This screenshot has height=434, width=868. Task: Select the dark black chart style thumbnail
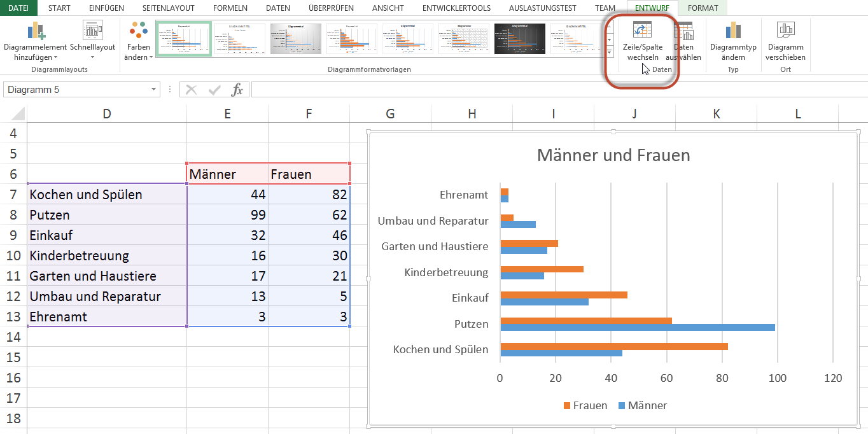(x=520, y=39)
